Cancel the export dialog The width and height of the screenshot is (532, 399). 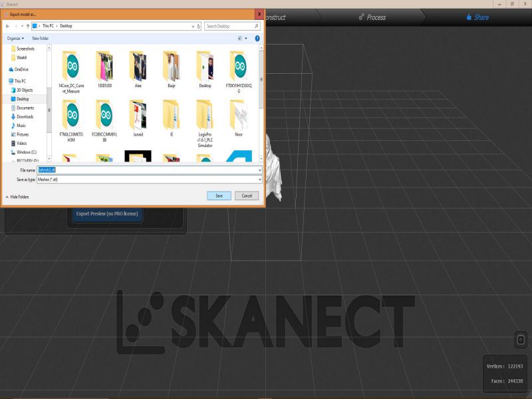coord(247,196)
